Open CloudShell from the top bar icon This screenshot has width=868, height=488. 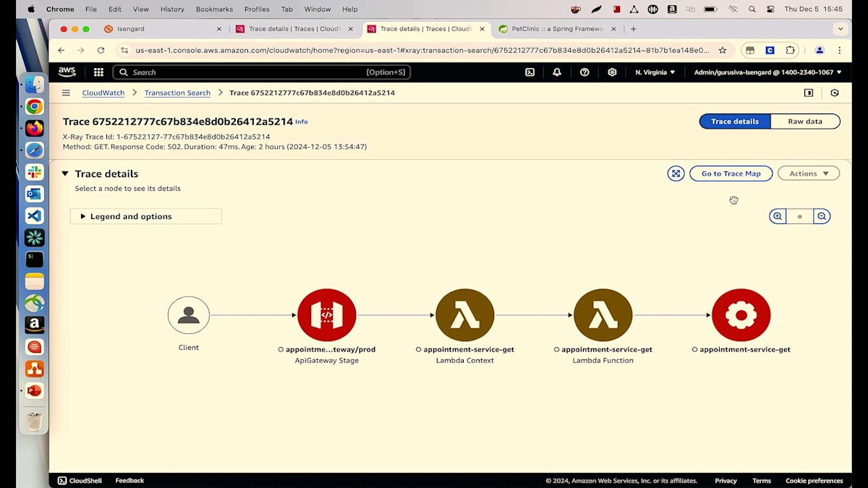coord(529,72)
